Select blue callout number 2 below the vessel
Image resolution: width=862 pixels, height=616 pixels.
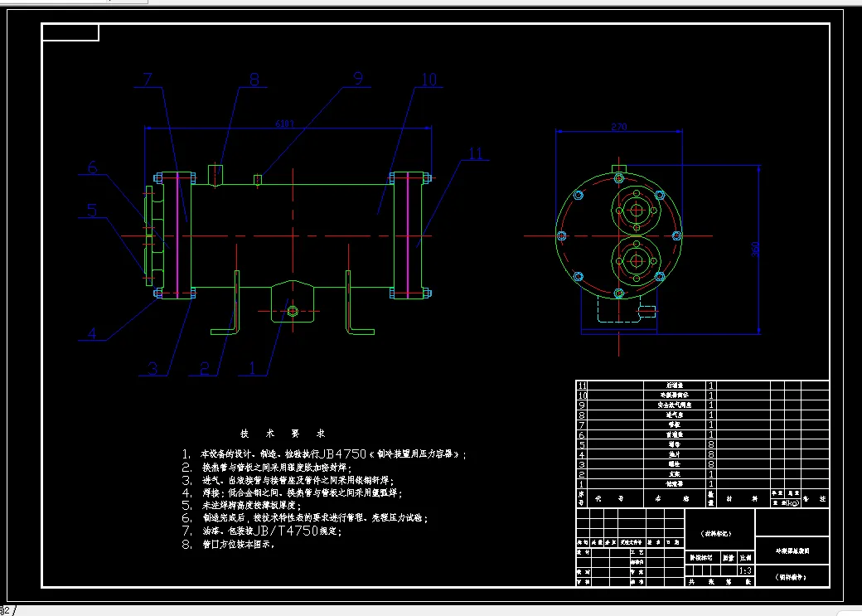coord(205,368)
